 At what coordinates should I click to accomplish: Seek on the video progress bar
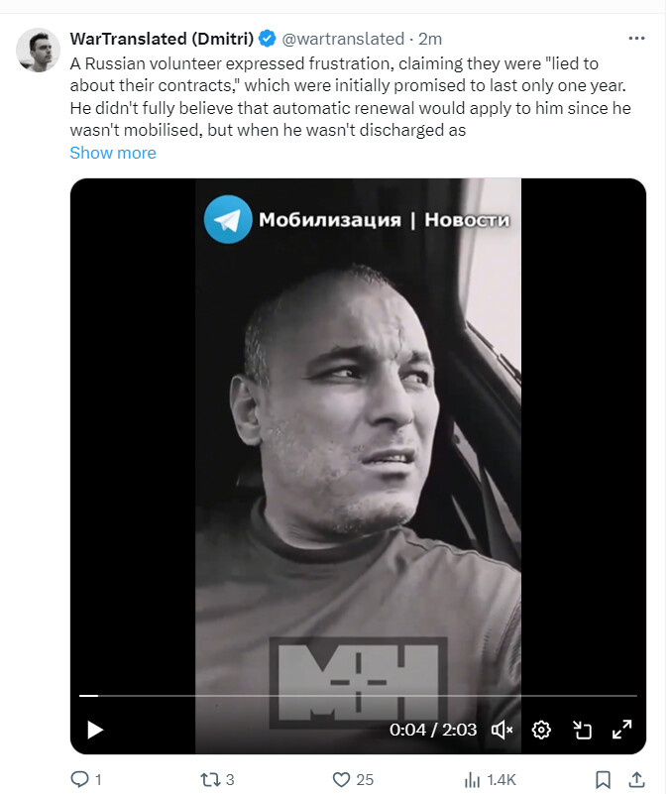pyautogui.click(x=357, y=696)
